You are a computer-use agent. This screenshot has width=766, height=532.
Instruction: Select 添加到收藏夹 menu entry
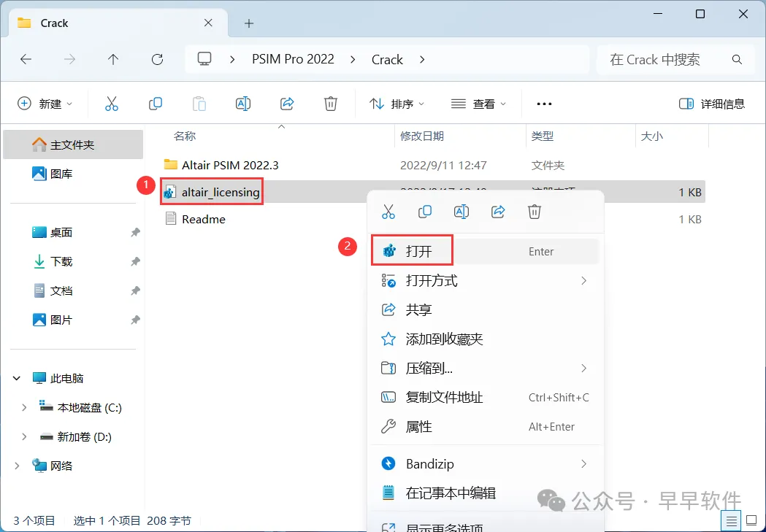tap(485, 339)
